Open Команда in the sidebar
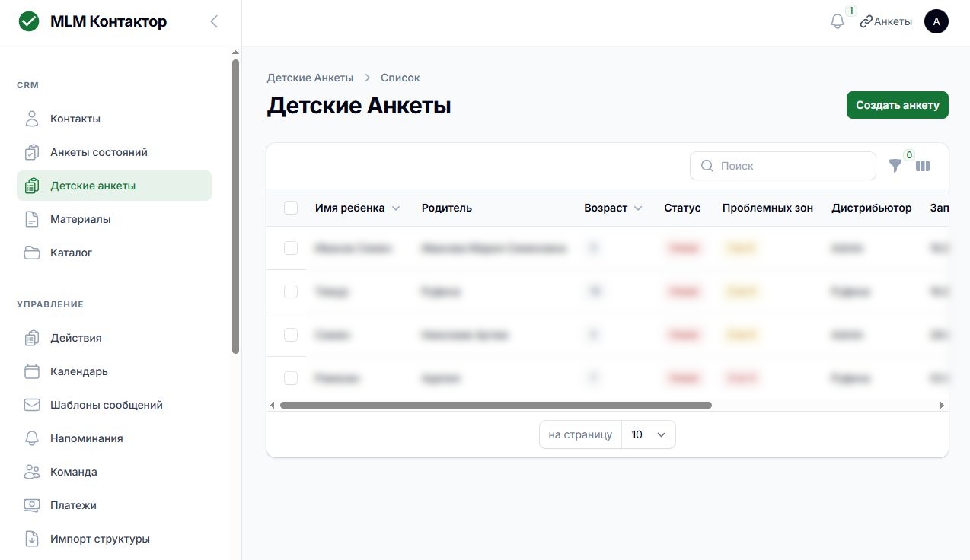This screenshot has height=560, width=970. click(114, 472)
